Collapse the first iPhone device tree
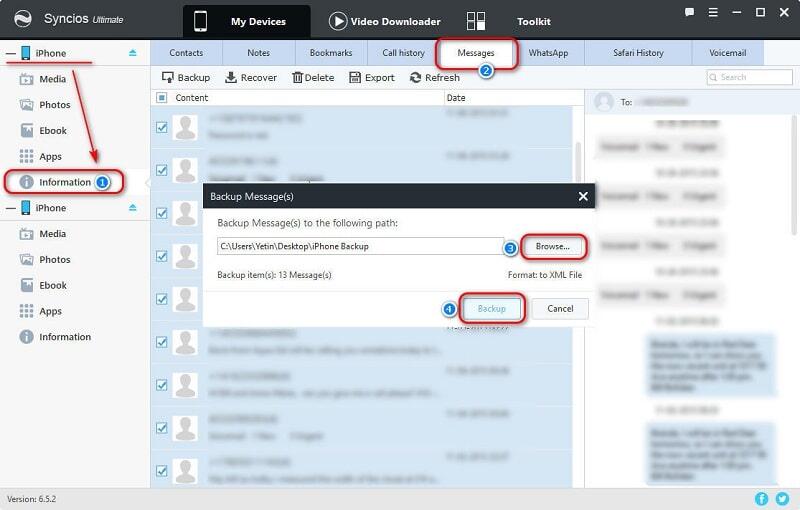 (x=10, y=52)
